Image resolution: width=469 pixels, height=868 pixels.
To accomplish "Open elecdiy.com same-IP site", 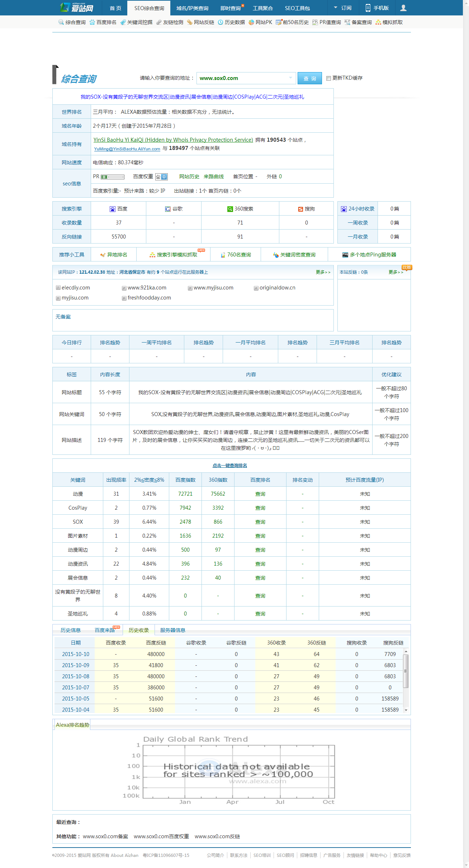I will click(x=76, y=288).
